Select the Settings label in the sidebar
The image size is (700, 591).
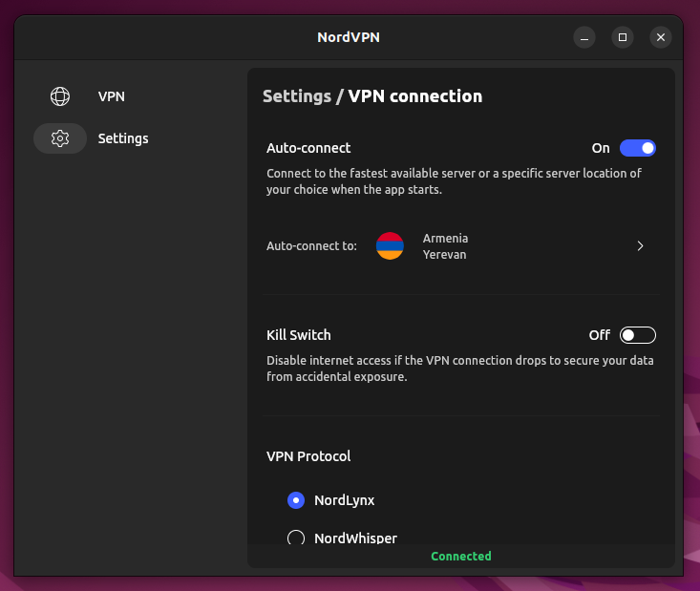[x=123, y=138]
